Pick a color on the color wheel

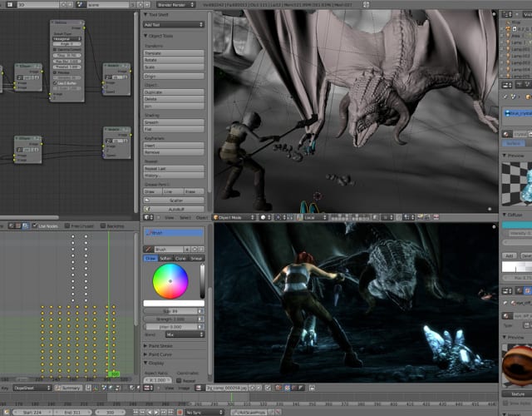click(170, 281)
